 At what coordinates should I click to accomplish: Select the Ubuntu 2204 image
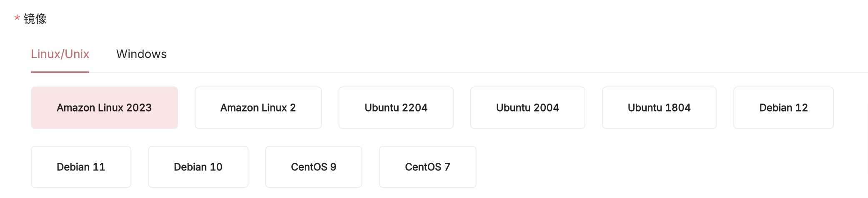pos(396,108)
